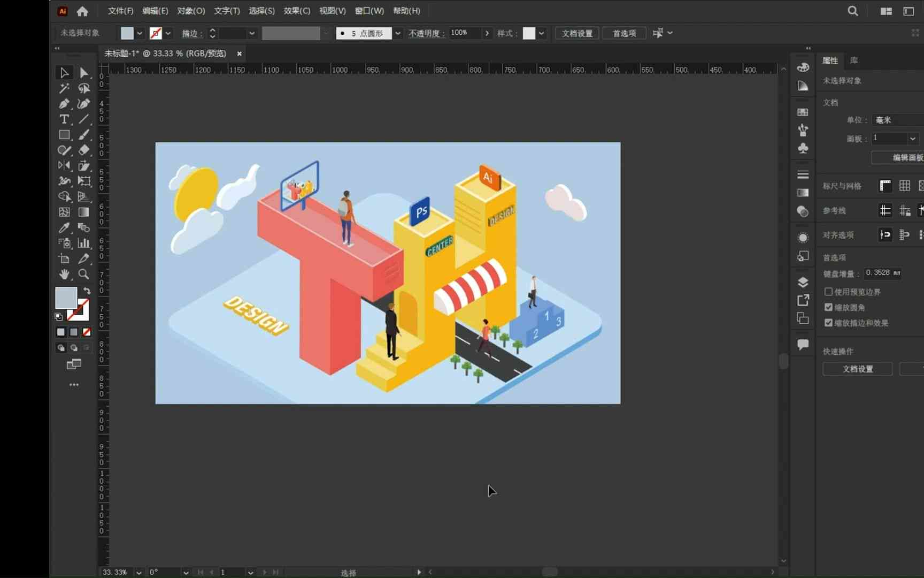Select the Free Transform tool
Screen dimensions: 924x578
(x=84, y=181)
